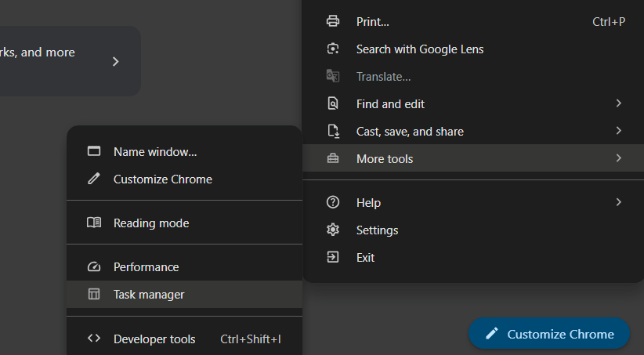
Task: Select Customize Chrome in More tools submenu
Action: pos(162,179)
